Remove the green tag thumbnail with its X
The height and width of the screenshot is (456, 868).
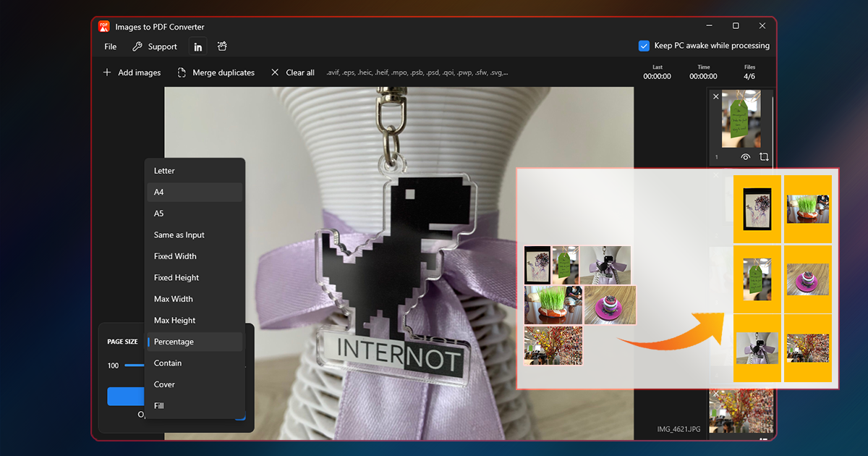[x=716, y=96]
